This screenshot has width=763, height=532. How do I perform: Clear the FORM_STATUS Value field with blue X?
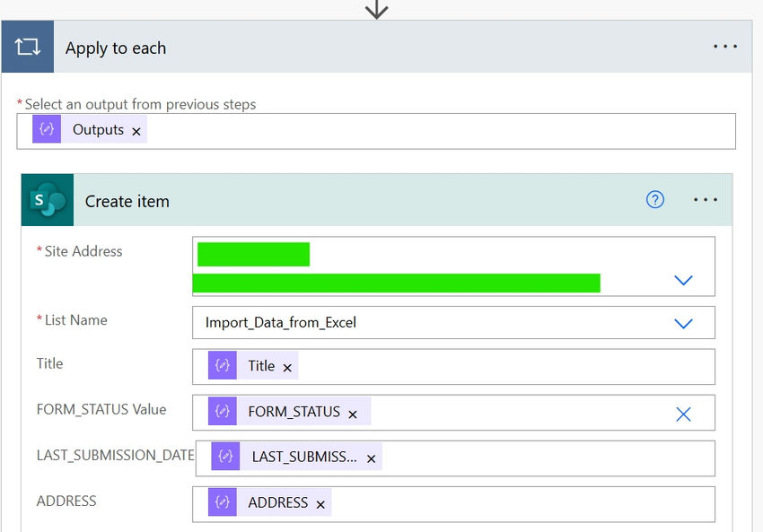point(683,414)
